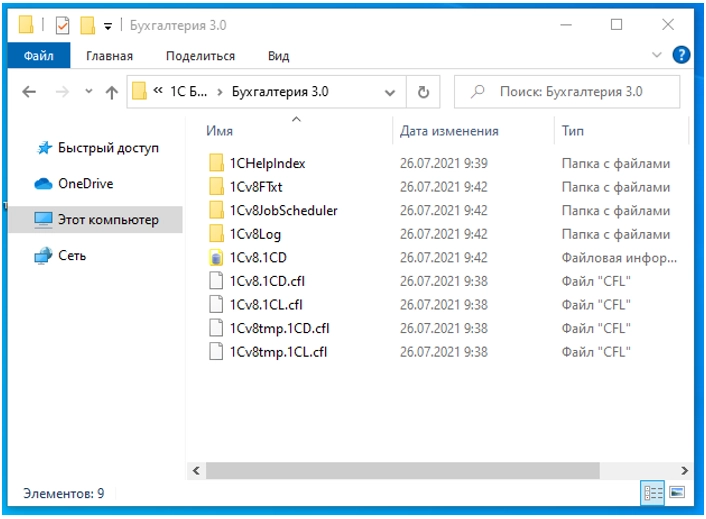
Task: Click the Properties icon in title bar
Action: click(x=62, y=25)
